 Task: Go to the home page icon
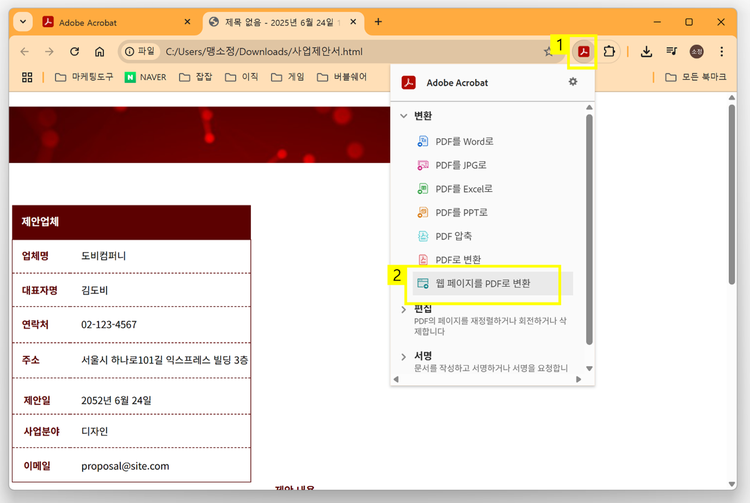pos(99,52)
